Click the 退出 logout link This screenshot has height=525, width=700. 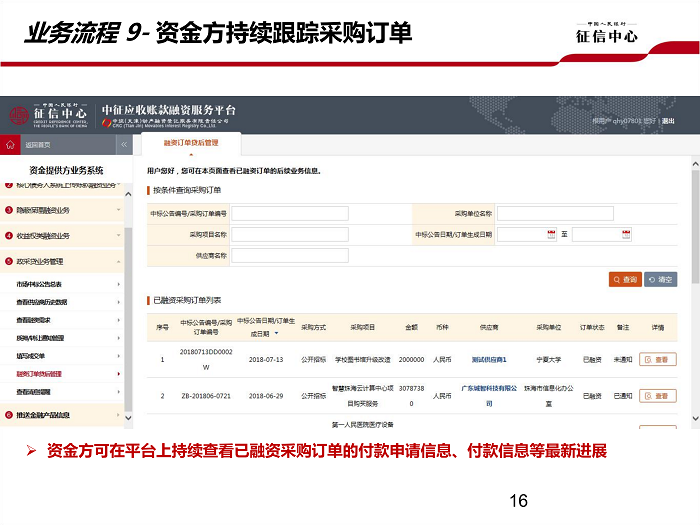point(667,121)
